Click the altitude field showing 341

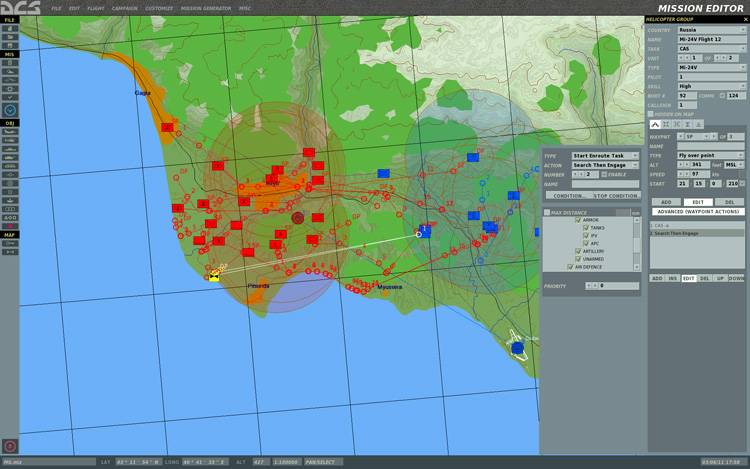[700, 164]
